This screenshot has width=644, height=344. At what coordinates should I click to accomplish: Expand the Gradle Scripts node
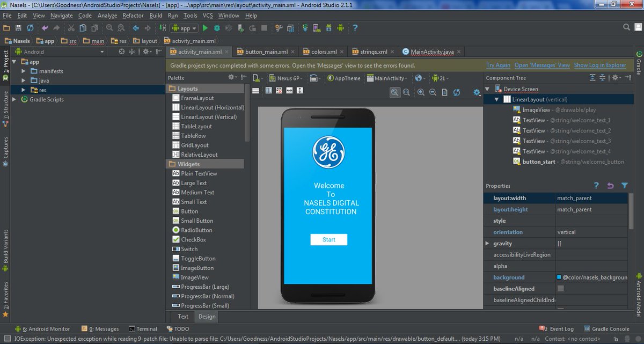14,99
